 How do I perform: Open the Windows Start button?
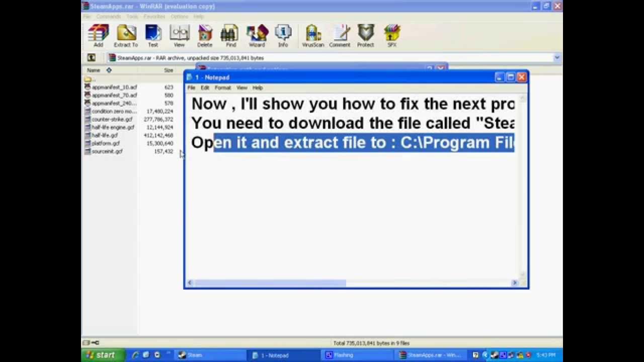(x=103, y=355)
